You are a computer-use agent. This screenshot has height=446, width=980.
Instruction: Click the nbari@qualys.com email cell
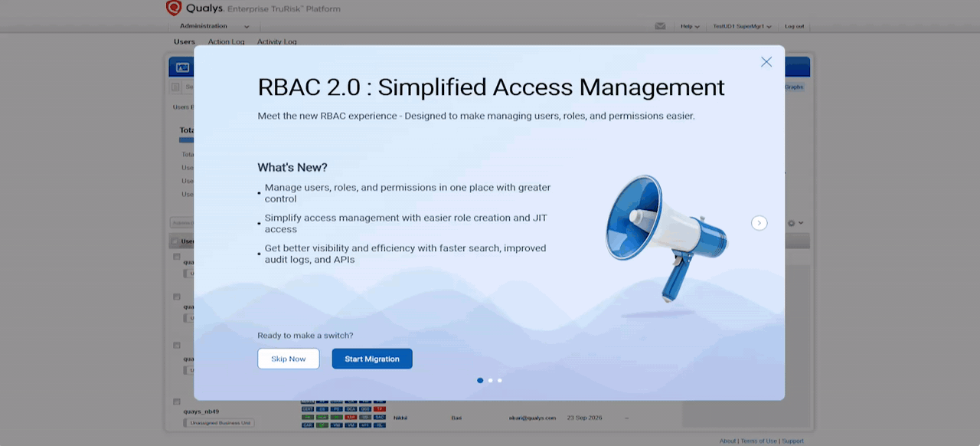pyautogui.click(x=533, y=418)
